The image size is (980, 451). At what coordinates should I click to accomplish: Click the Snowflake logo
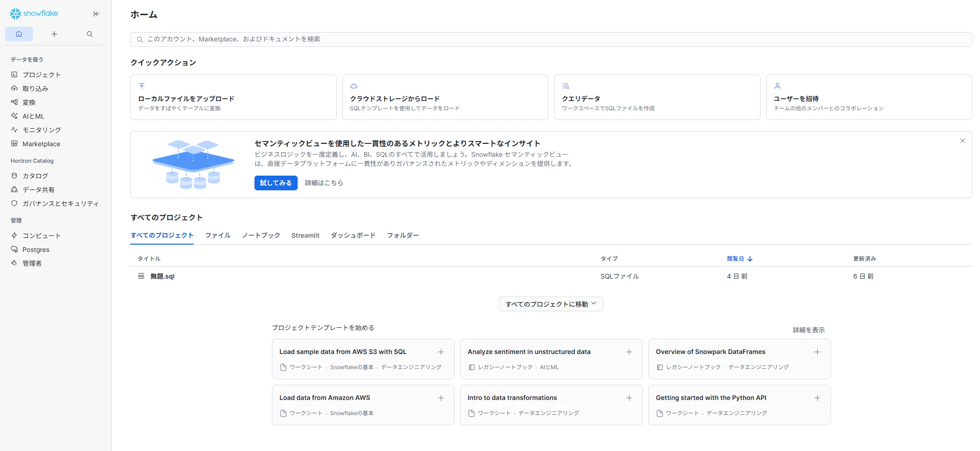[x=34, y=13]
